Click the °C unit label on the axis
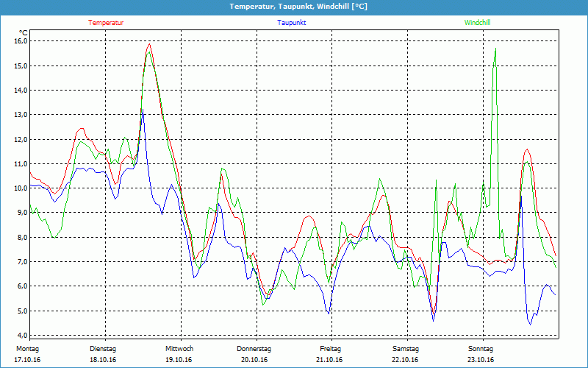 pyautogui.click(x=24, y=33)
